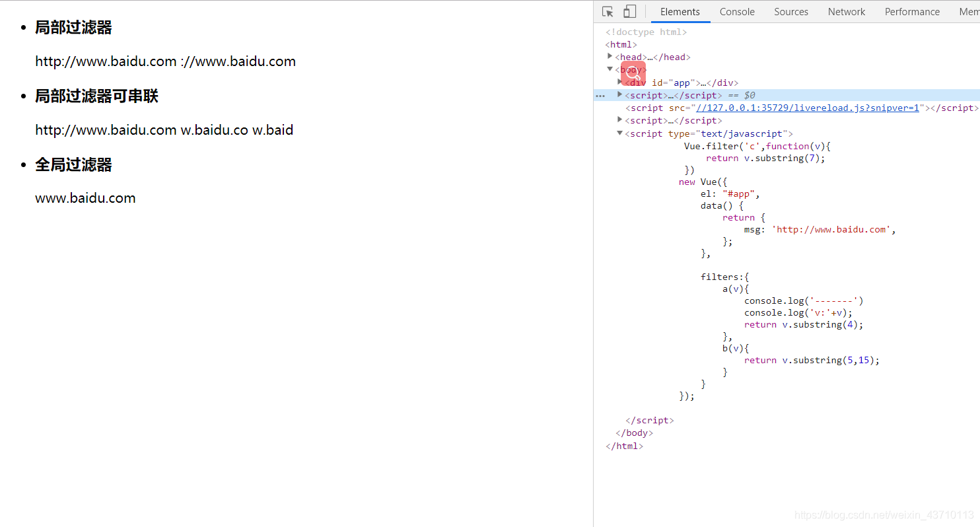This screenshot has height=527, width=980.
Task: Click the text 'http://www.baidu.com ://www.baidu.com'
Action: pos(165,61)
